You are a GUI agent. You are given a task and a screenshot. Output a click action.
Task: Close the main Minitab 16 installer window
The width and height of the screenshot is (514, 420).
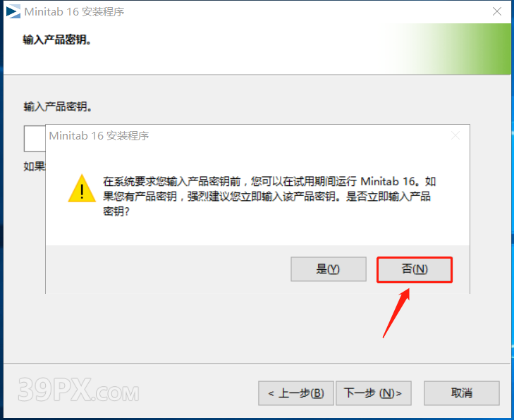[x=497, y=11]
